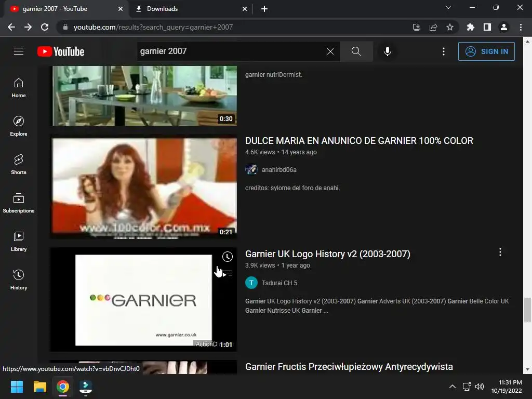
Task: Open the Windows Start menu
Action: 17,387
